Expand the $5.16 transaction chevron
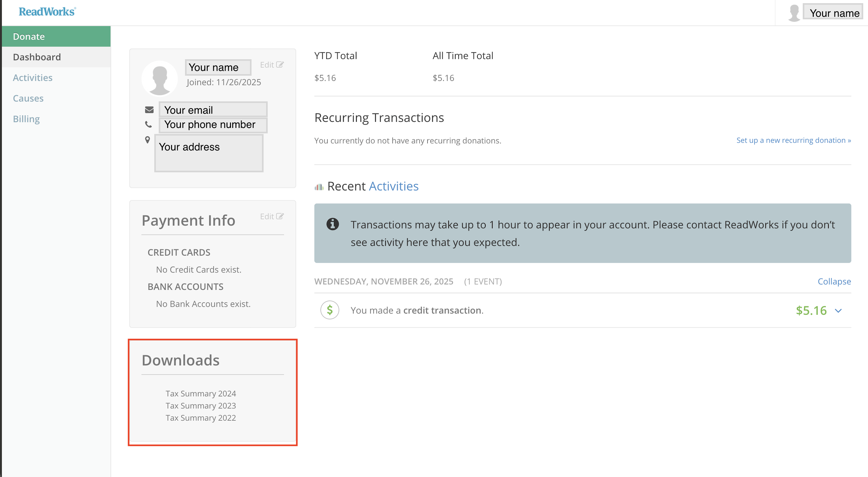This screenshot has width=868, height=477. tap(838, 311)
